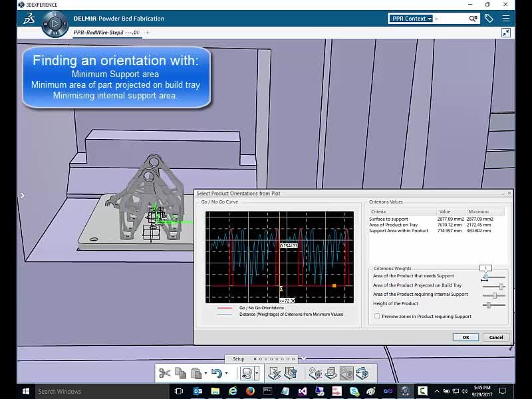The image size is (532, 399).
Task: Select the Setup section tab
Action: (239, 358)
